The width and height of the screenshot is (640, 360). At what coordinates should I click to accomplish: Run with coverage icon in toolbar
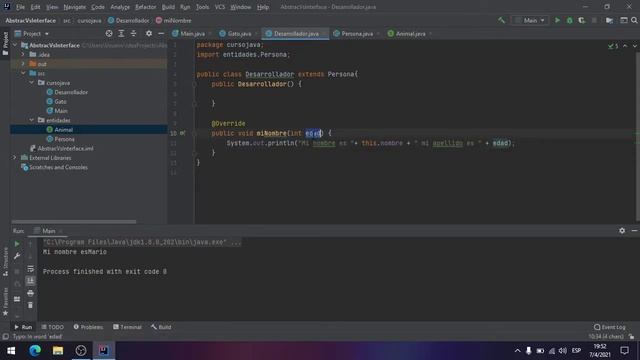pos(582,20)
